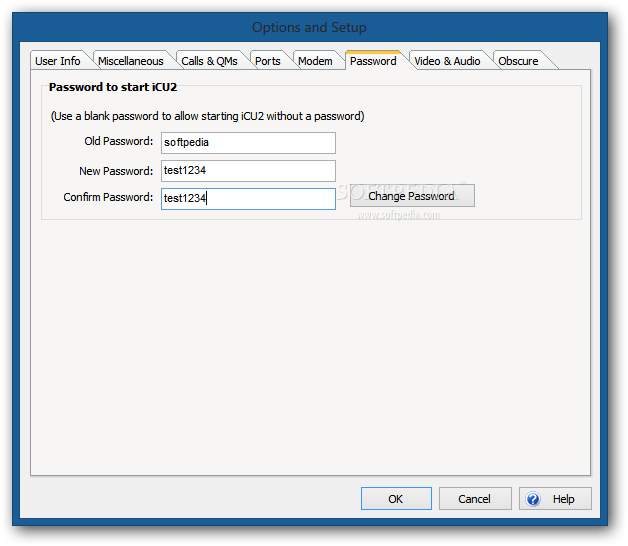Click the 'Old Password:' label
The width and height of the screenshot is (628, 546).
[x=119, y=141]
